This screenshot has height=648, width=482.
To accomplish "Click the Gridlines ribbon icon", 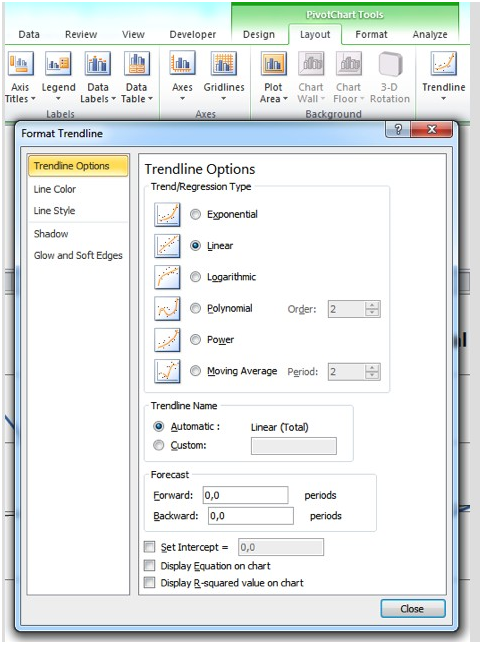I will 224,64.
